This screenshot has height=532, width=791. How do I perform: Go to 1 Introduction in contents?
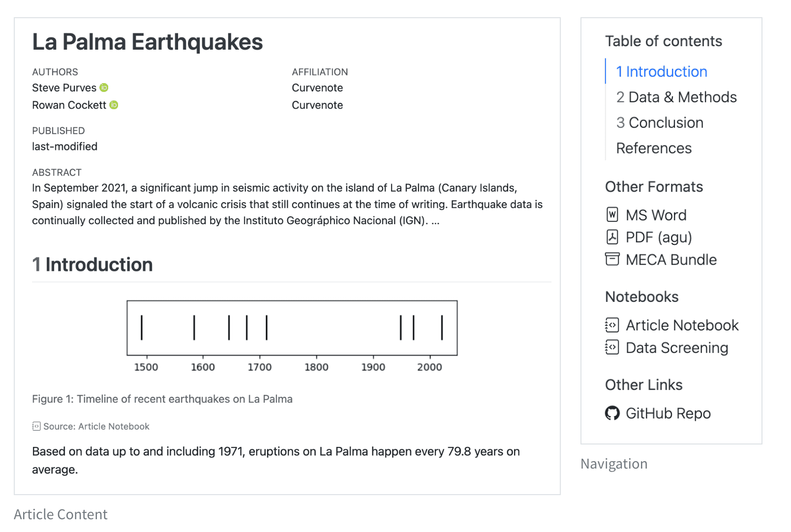point(661,72)
